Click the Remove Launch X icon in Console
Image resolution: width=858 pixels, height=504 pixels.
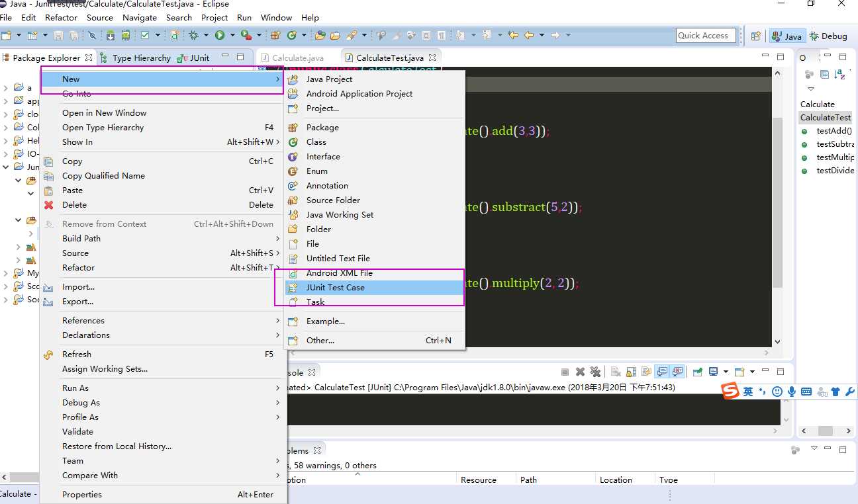(x=580, y=372)
